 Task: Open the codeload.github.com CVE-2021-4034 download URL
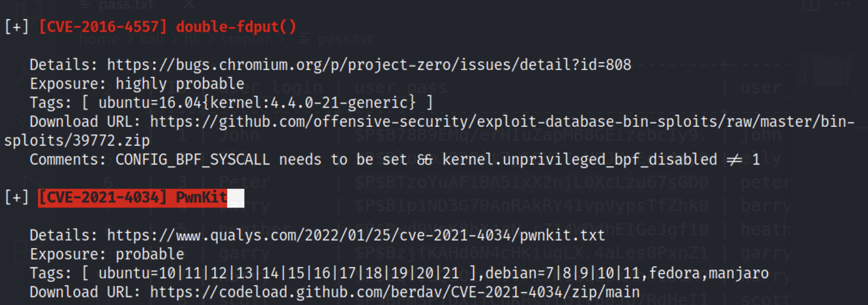(x=395, y=292)
